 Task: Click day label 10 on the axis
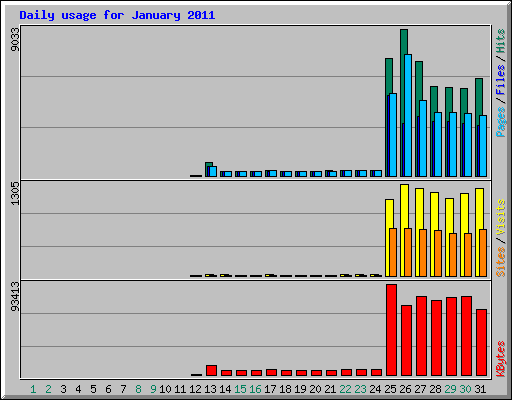click(165, 389)
